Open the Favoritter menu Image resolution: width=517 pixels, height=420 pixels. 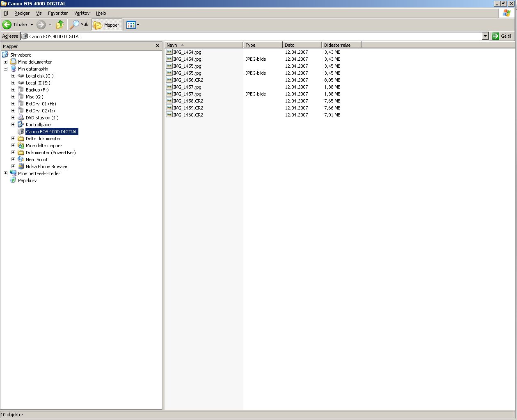tap(58, 13)
